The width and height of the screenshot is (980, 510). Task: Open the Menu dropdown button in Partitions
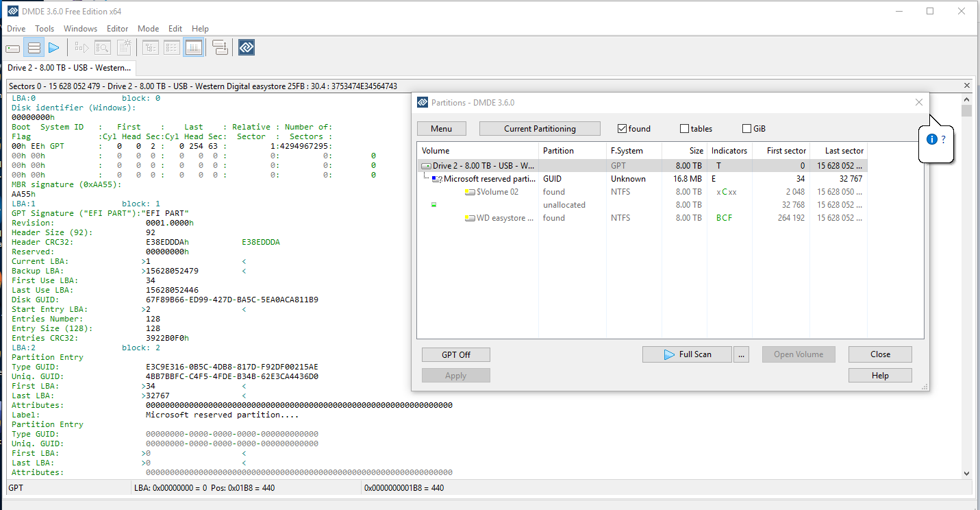click(x=441, y=129)
